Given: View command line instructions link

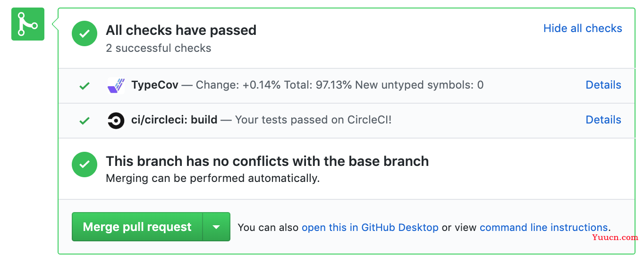Looking at the screenshot, I should [x=543, y=227].
